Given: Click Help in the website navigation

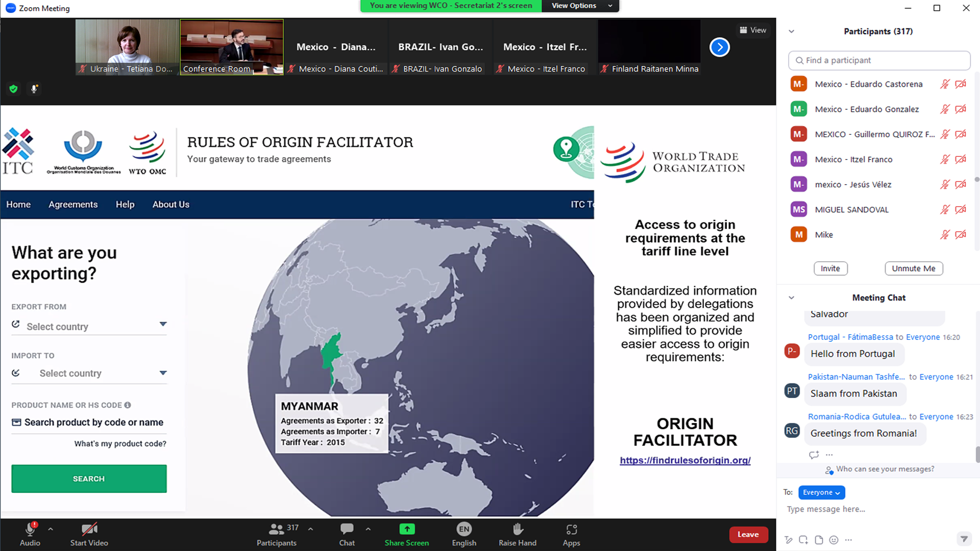Looking at the screenshot, I should coord(125,205).
